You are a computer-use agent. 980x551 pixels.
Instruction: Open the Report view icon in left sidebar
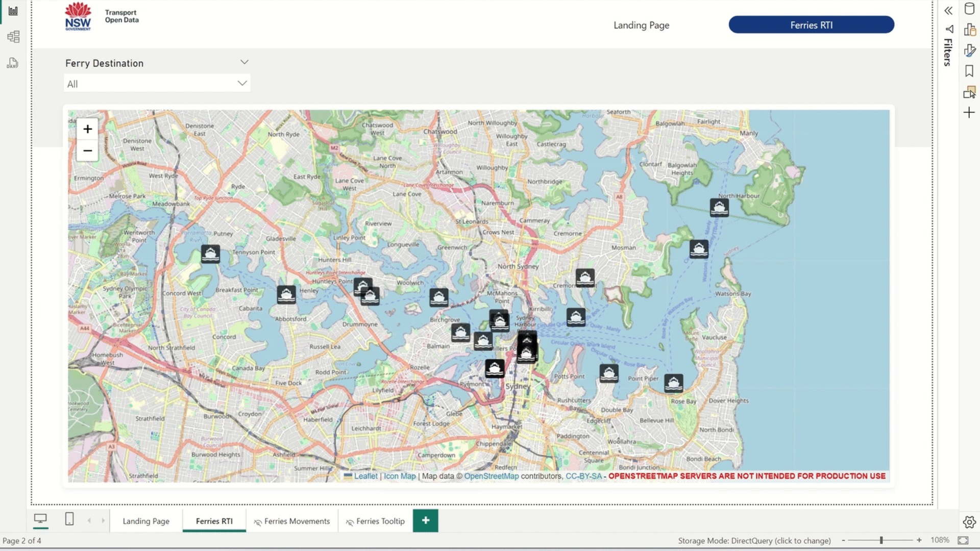tap(13, 11)
